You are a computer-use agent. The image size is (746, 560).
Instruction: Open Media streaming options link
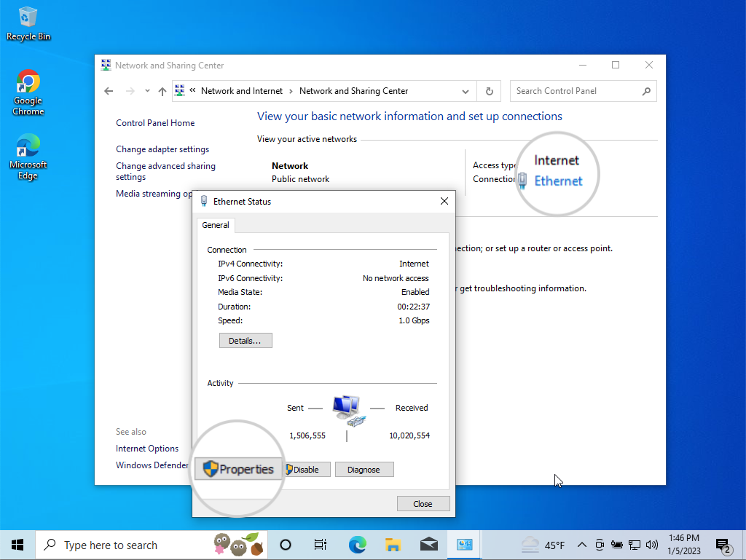(154, 194)
